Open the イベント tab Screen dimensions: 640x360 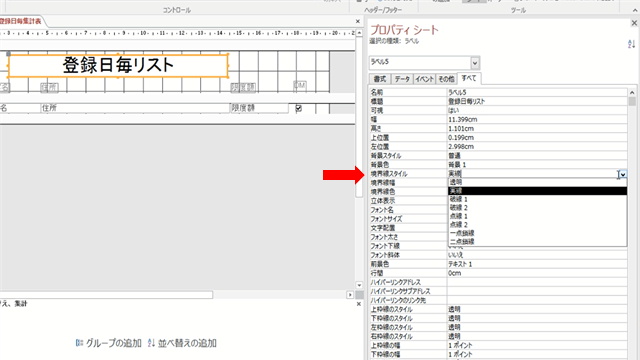pos(424,79)
